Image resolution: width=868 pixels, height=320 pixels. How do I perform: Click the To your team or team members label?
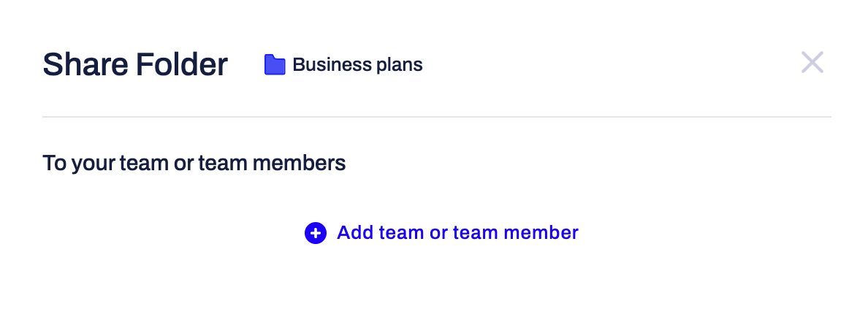[x=194, y=164]
